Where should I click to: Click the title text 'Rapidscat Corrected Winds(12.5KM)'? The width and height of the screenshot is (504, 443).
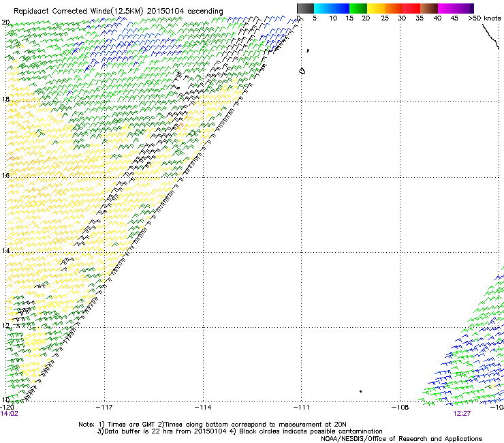pyautogui.click(x=78, y=12)
